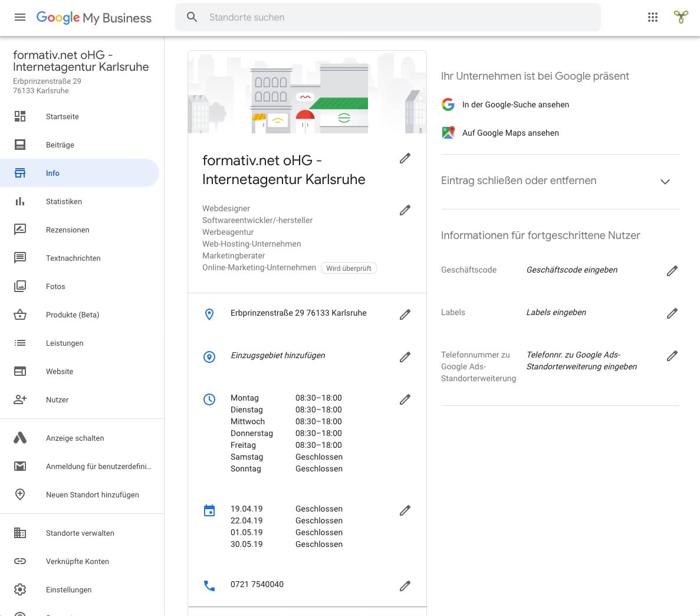The width and height of the screenshot is (700, 616).
Task: Edit the Einzugsgebiet service area pencil
Action: tap(405, 358)
